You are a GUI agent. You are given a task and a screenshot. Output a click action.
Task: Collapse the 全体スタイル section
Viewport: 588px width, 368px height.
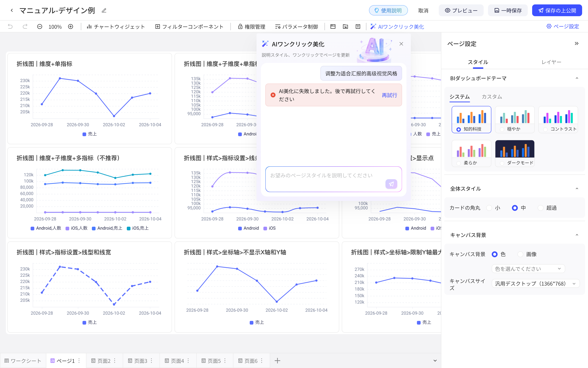pyautogui.click(x=577, y=189)
